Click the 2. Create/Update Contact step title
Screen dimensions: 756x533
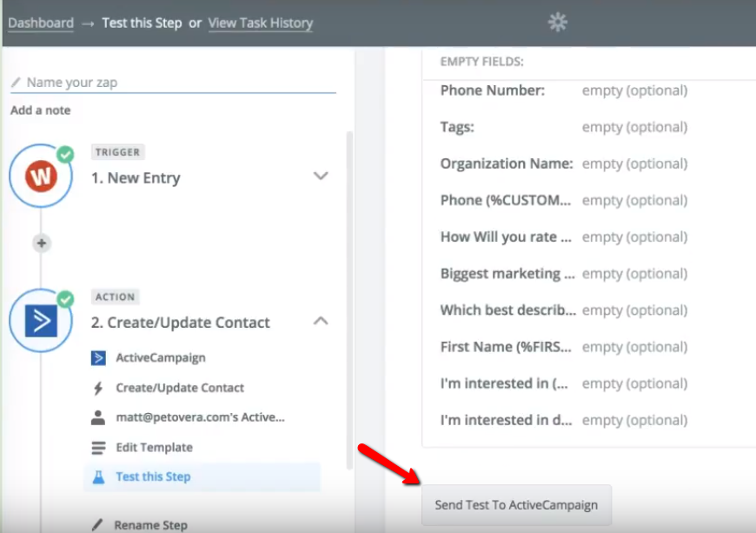181,323
